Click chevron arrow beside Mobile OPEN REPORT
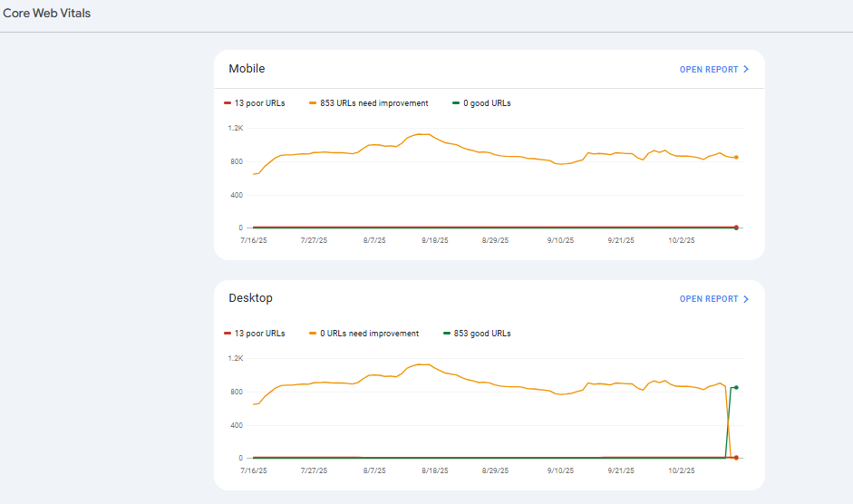 [746, 70]
